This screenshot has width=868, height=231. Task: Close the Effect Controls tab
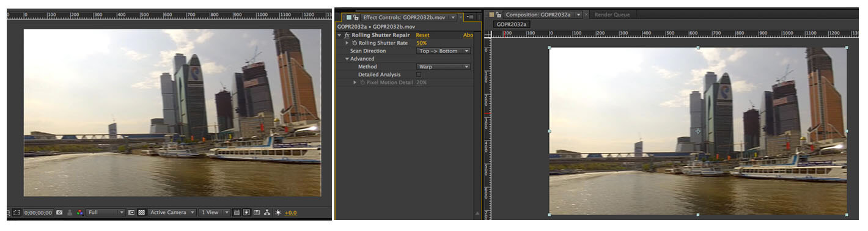point(460,18)
